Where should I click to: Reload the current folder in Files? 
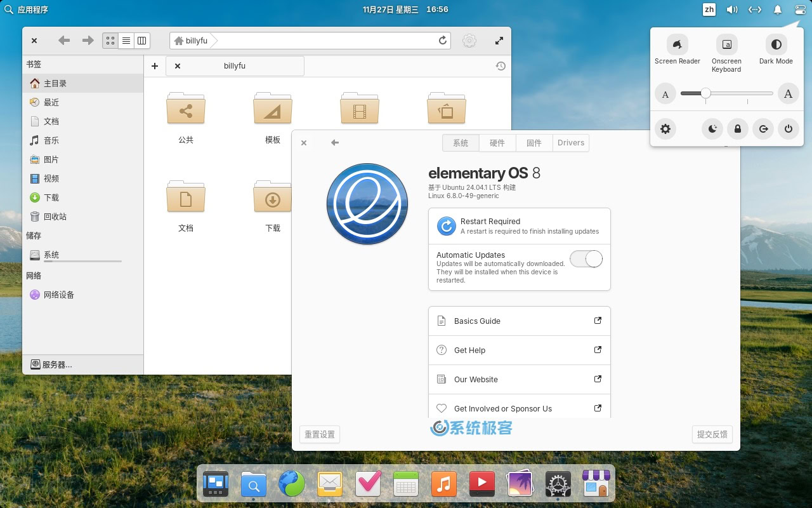click(443, 41)
